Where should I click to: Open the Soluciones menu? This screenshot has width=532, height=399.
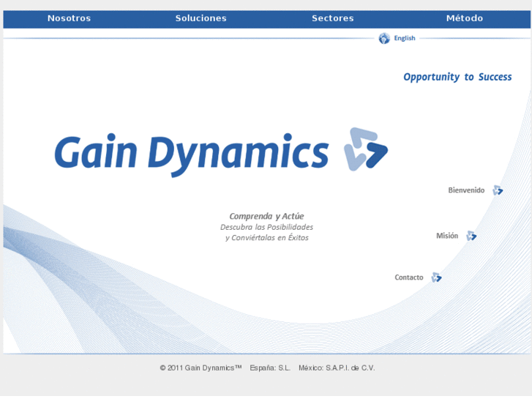[x=201, y=18]
